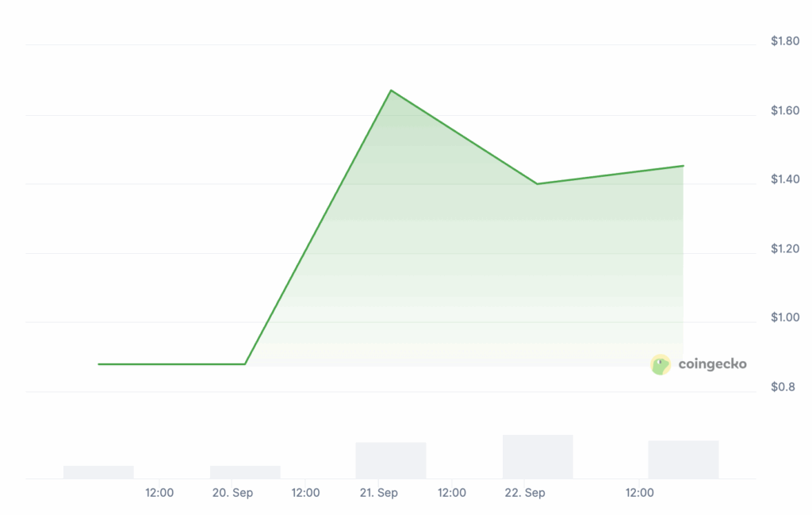Click the second small volume bar near 20. Sep

coord(245,472)
